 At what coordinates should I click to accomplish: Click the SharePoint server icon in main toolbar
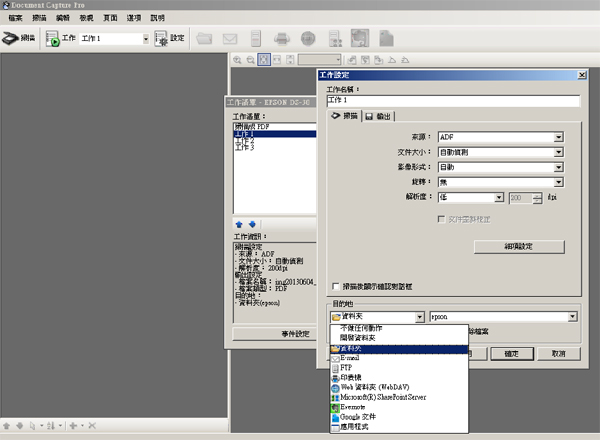click(x=335, y=39)
